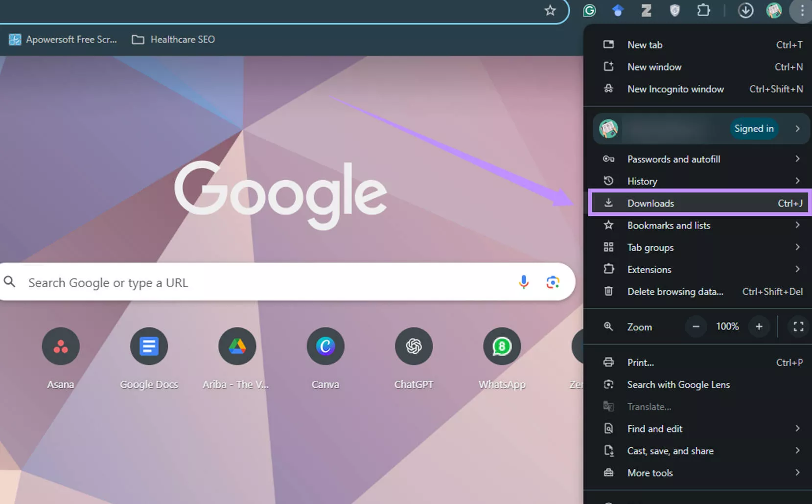Viewport: 812px width, 504px height.
Task: Select New Incognito window
Action: (x=675, y=89)
